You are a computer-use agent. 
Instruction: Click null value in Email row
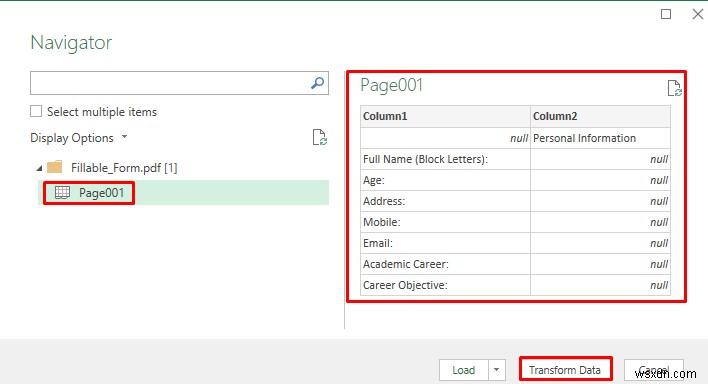601,243
